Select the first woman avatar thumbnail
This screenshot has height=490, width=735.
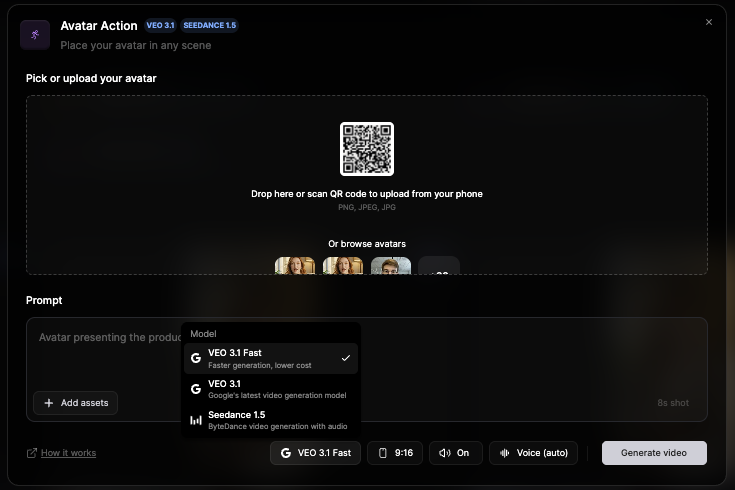click(x=295, y=265)
